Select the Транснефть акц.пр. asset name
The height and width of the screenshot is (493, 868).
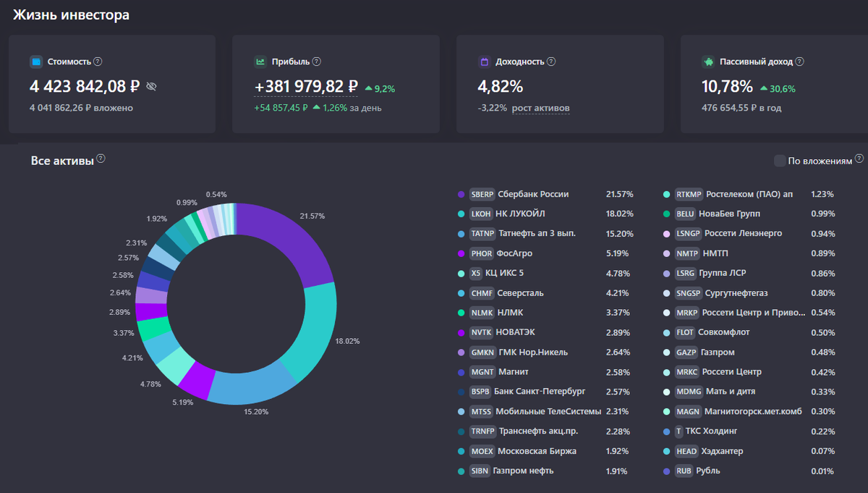click(x=538, y=431)
